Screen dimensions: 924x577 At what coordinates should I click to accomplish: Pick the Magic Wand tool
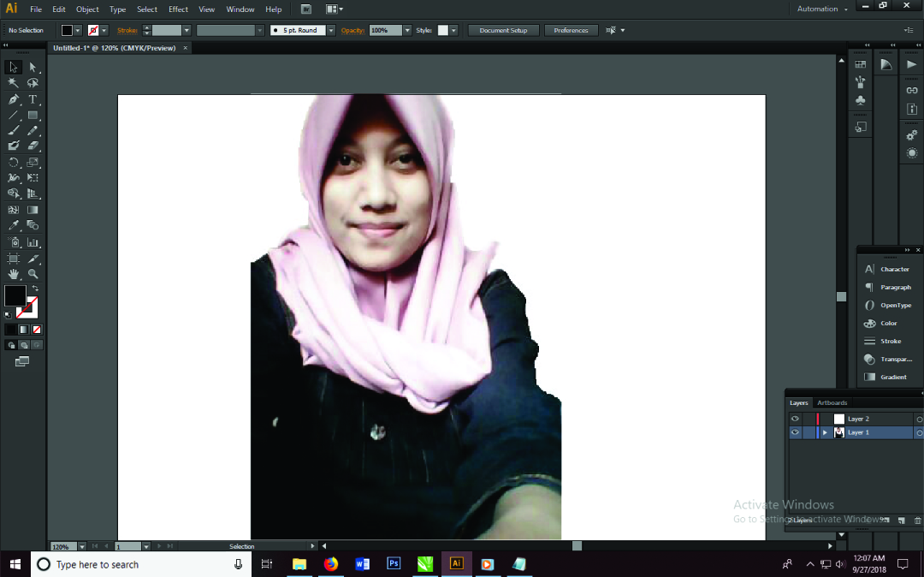[14, 83]
